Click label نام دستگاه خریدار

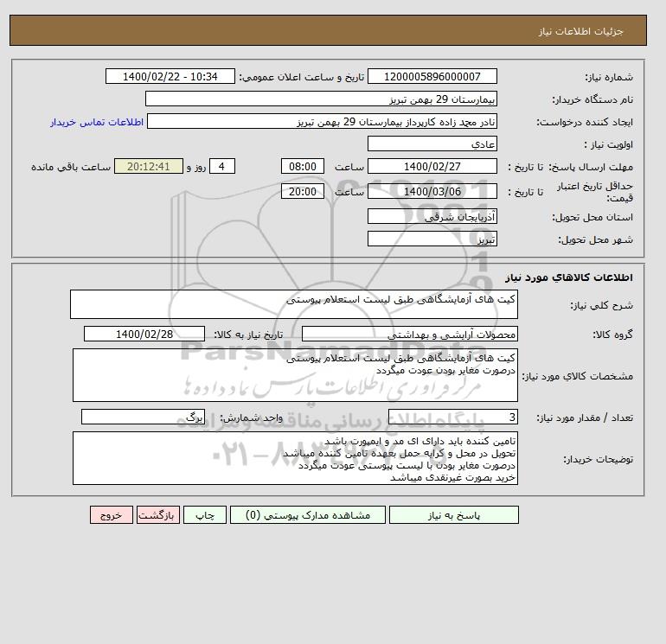click(x=592, y=99)
